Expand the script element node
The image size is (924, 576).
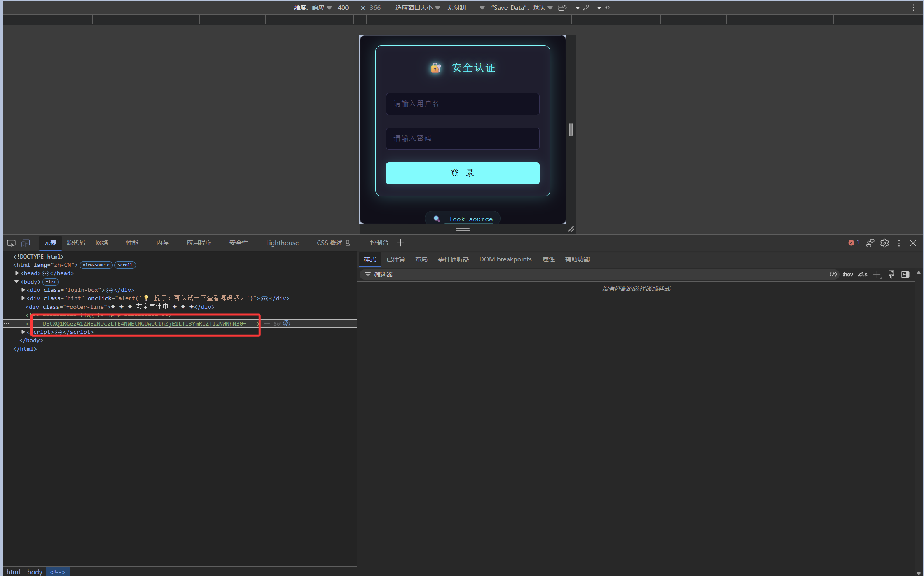point(23,332)
